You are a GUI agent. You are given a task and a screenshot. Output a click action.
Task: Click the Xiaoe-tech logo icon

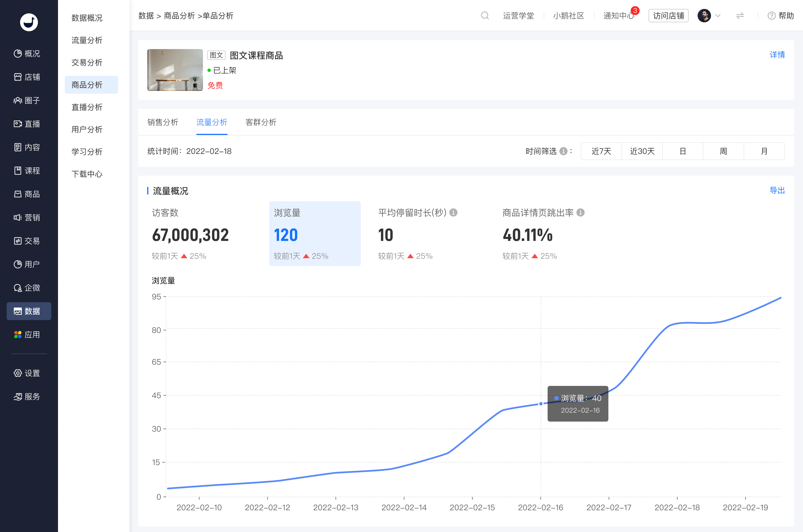(29, 22)
